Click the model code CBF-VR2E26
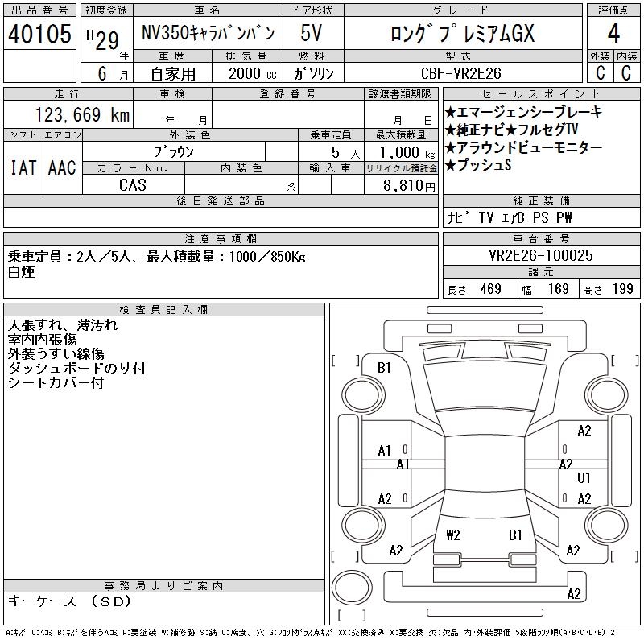This screenshot has width=644, height=644. (461, 73)
